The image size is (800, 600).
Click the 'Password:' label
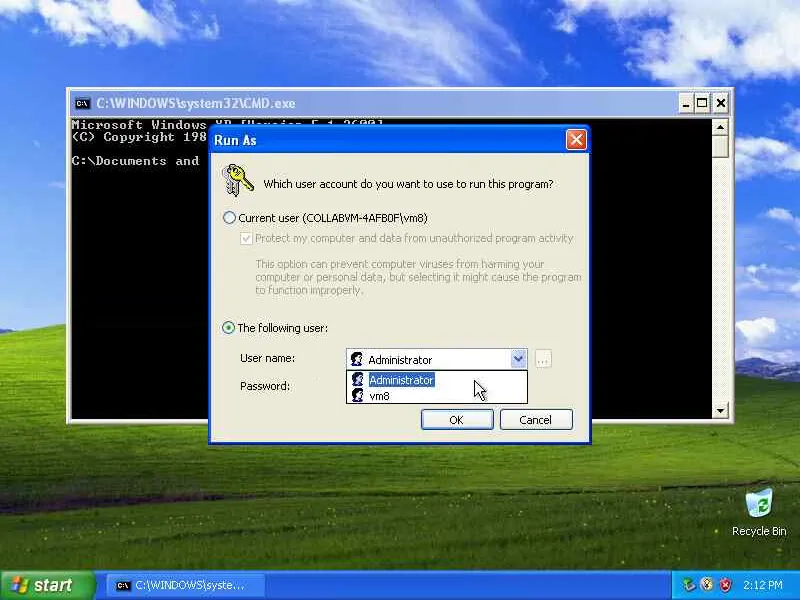265,386
